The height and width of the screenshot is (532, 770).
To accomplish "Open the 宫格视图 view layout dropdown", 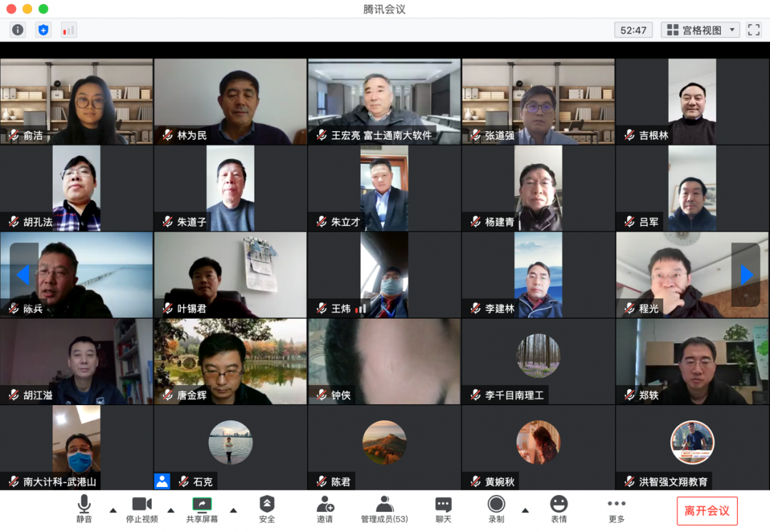I will point(700,30).
